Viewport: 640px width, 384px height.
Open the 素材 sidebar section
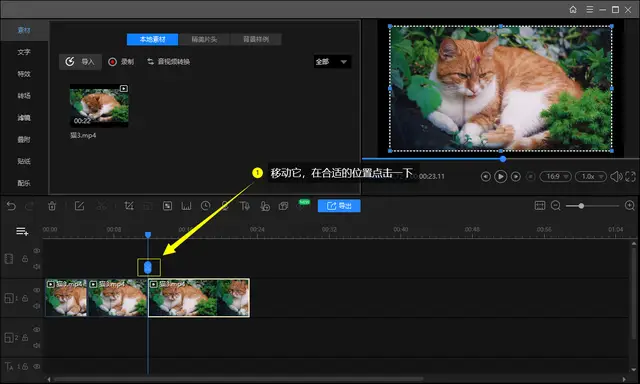pyautogui.click(x=24, y=30)
